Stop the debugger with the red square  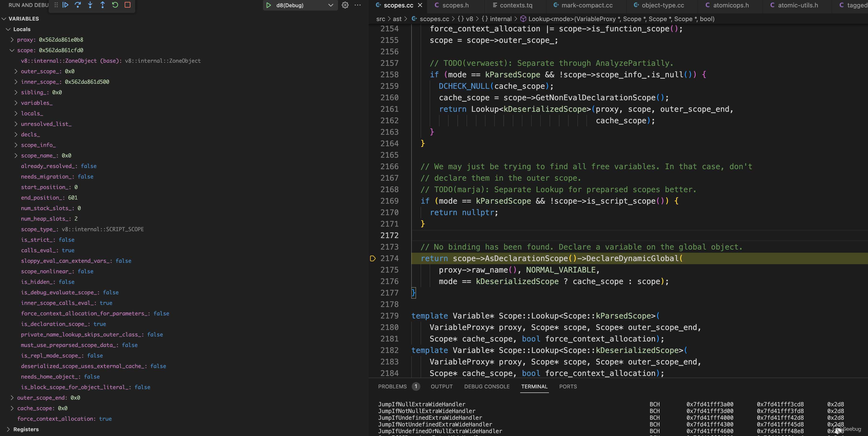(x=127, y=5)
